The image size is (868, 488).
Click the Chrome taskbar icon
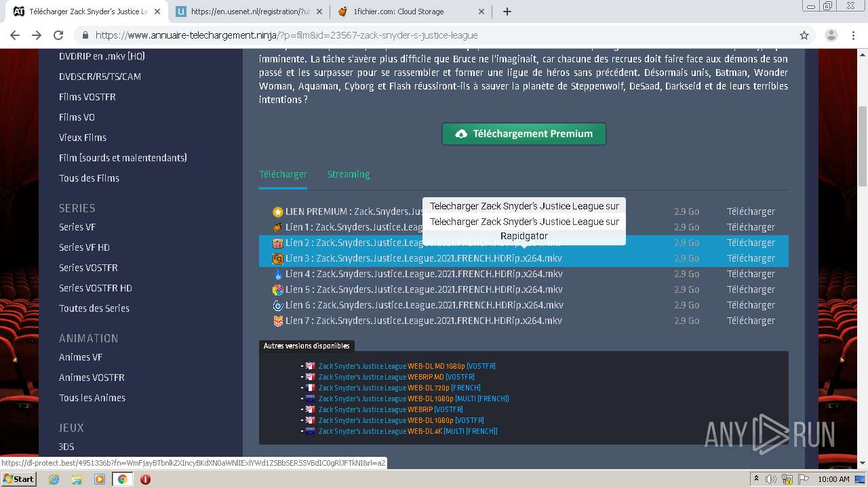[x=122, y=479]
